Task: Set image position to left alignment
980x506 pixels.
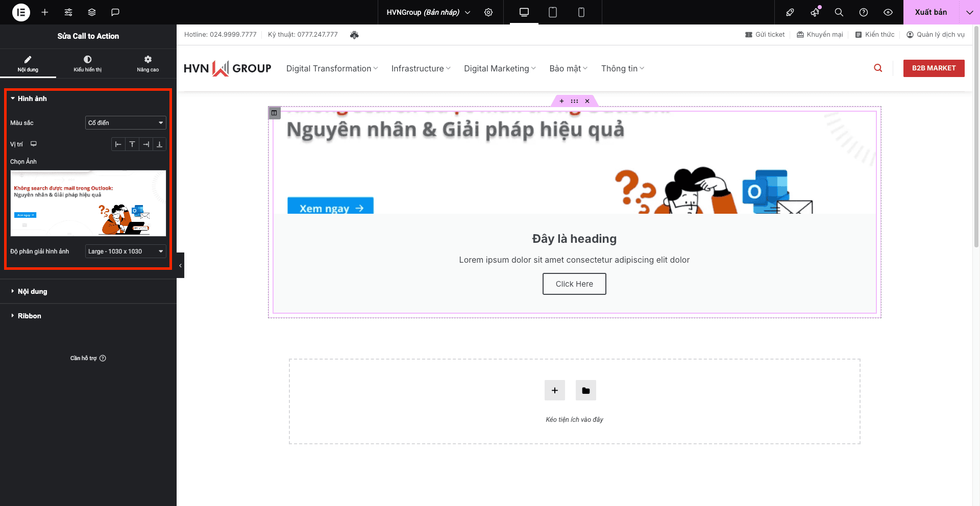Action: (118, 144)
